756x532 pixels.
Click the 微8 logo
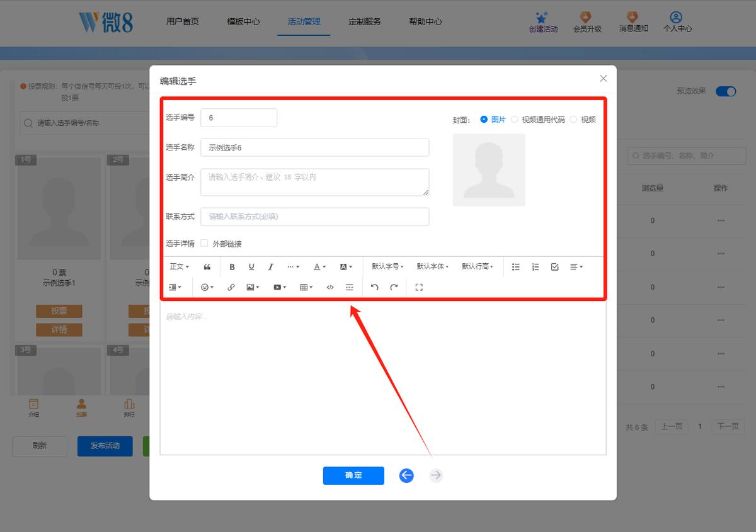tap(106, 22)
